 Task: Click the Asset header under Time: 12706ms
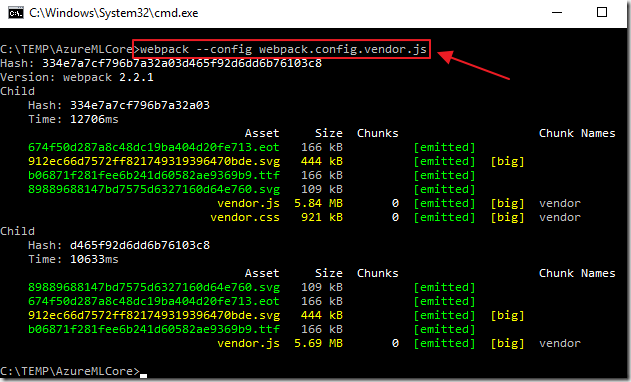262,133
